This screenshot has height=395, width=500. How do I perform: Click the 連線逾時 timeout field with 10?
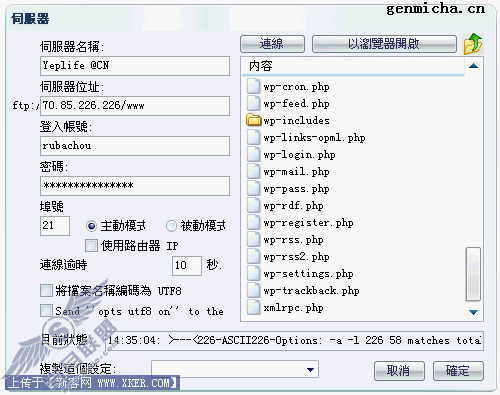point(187,266)
